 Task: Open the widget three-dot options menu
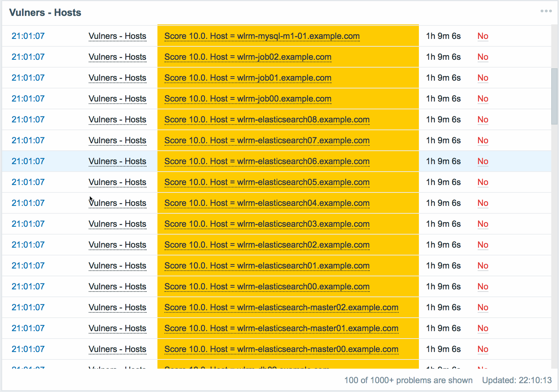point(546,11)
